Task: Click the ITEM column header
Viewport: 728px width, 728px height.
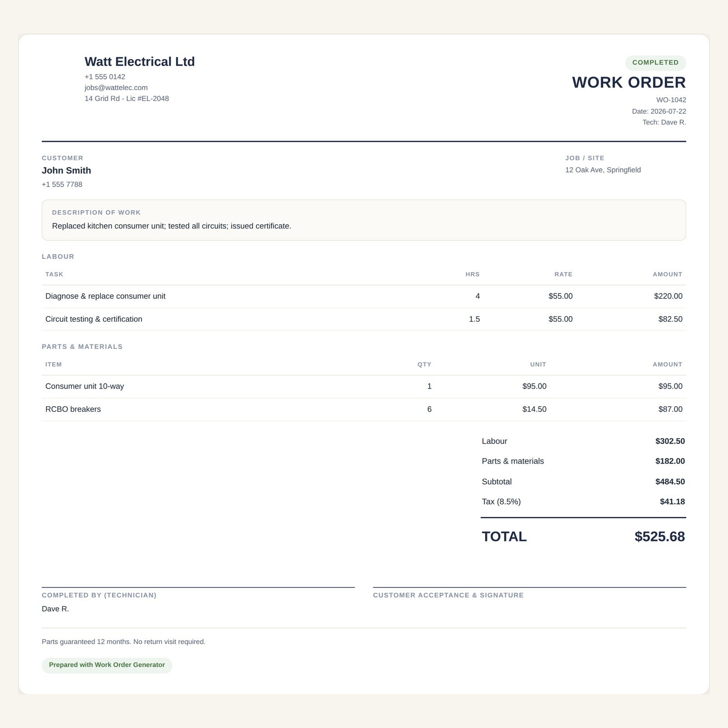Action: [54, 364]
